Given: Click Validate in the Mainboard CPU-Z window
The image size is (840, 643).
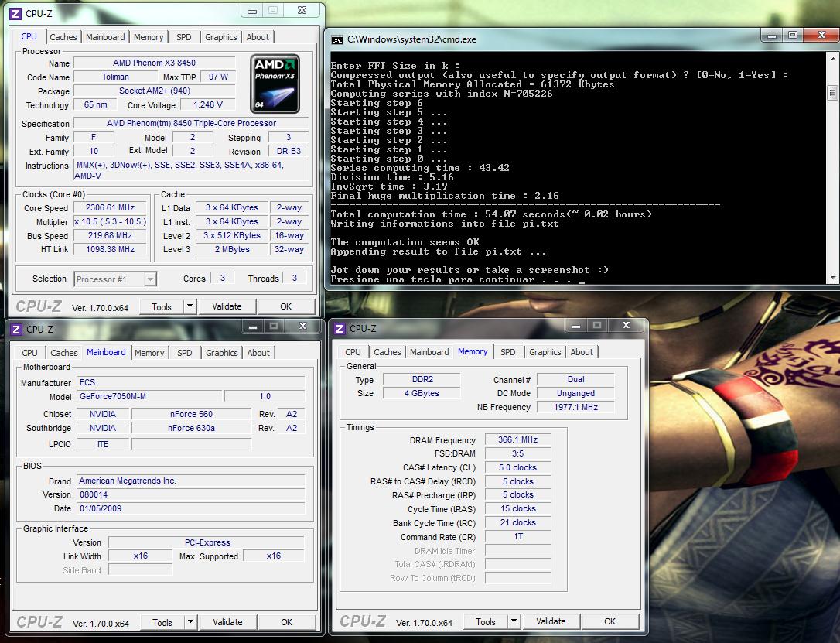Looking at the screenshot, I should [227, 622].
